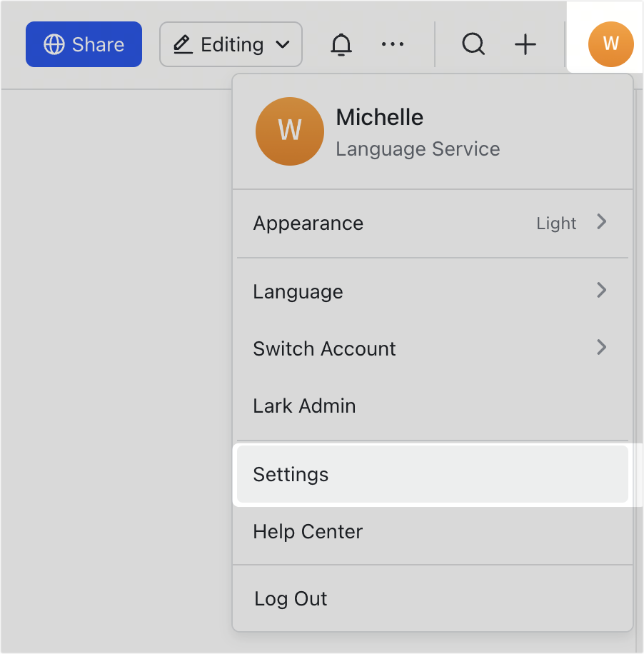
Task: Open the Language menu item
Action: (x=433, y=291)
